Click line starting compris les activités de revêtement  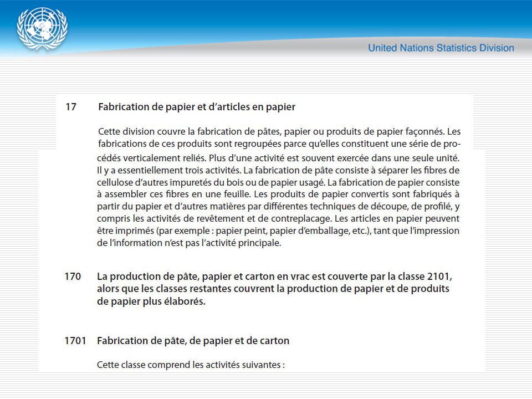click(x=278, y=219)
